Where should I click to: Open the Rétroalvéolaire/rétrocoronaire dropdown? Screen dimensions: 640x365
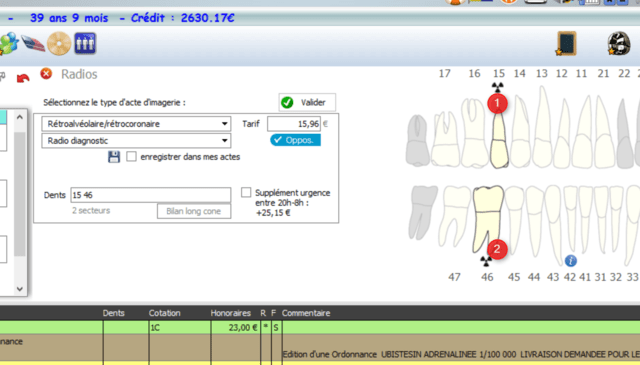tap(136, 124)
